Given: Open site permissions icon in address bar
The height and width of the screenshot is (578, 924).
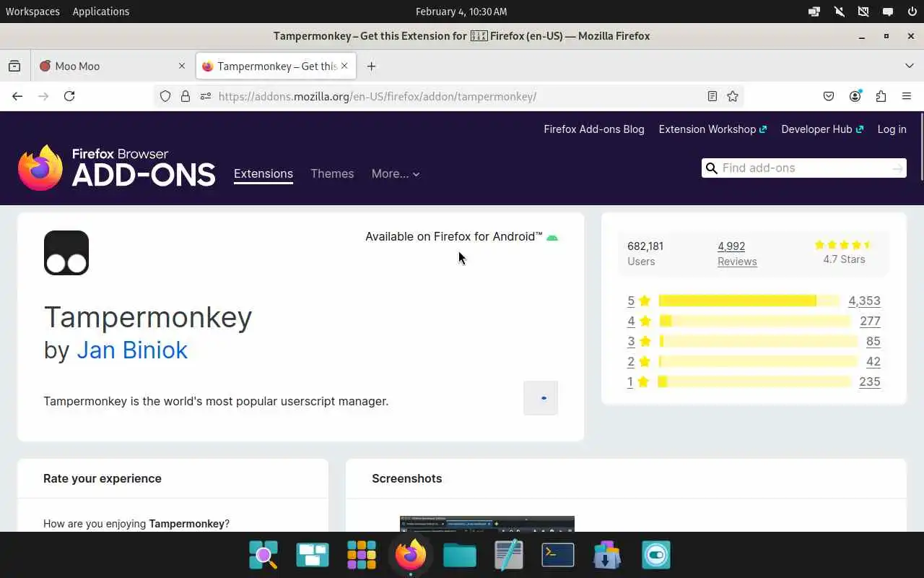Looking at the screenshot, I should tap(206, 96).
